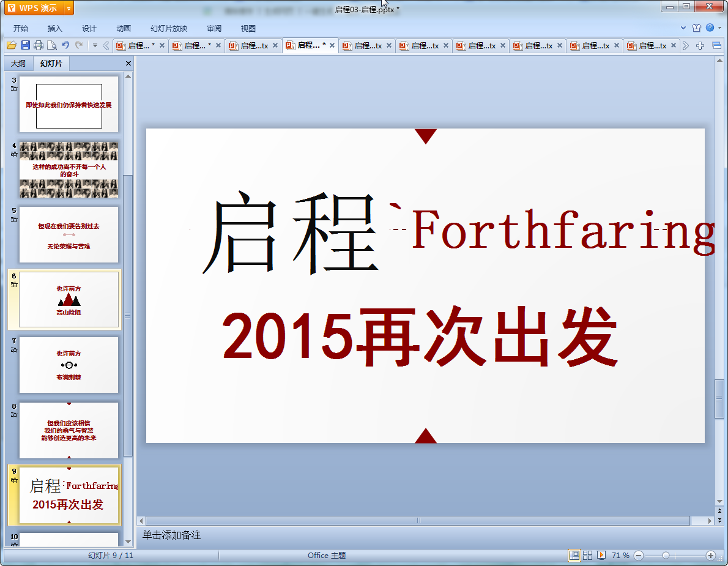Click the Open folder icon in toolbar
The height and width of the screenshot is (566, 728).
(x=12, y=45)
